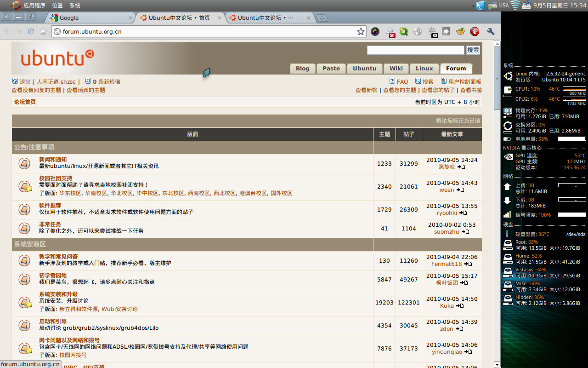This screenshot has height=368, width=588.
Task: Open 查看活跃的主题 link
Action: pos(86,90)
